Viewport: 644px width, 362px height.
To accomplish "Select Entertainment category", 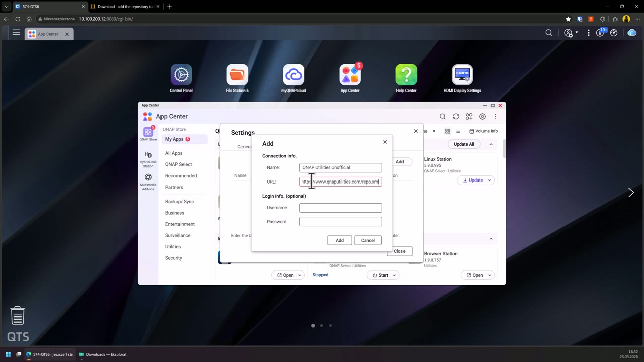I will click(180, 224).
